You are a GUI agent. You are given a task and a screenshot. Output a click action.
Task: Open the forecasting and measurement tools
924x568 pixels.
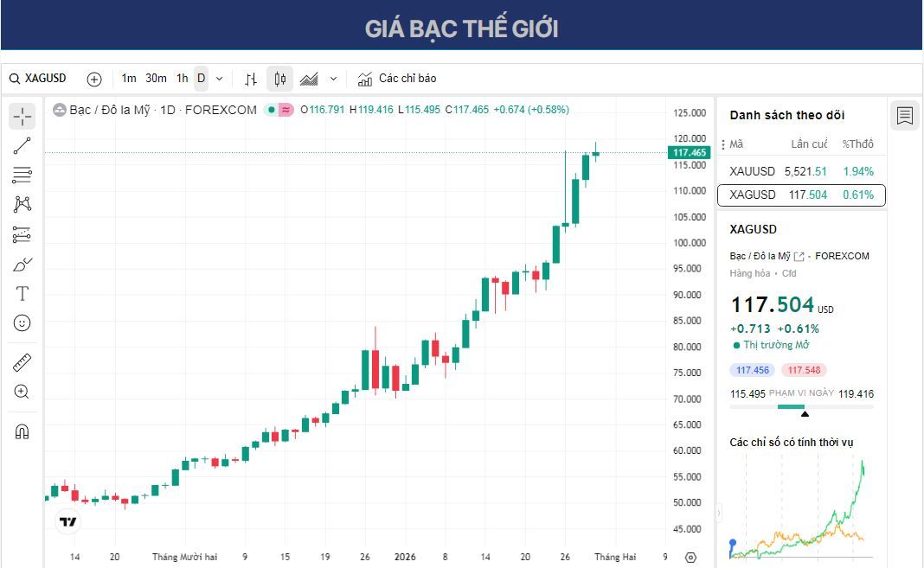[22, 234]
